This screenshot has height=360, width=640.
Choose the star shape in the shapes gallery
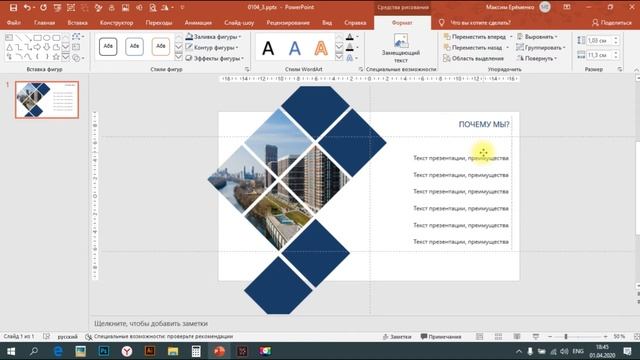pyautogui.click(x=56, y=57)
